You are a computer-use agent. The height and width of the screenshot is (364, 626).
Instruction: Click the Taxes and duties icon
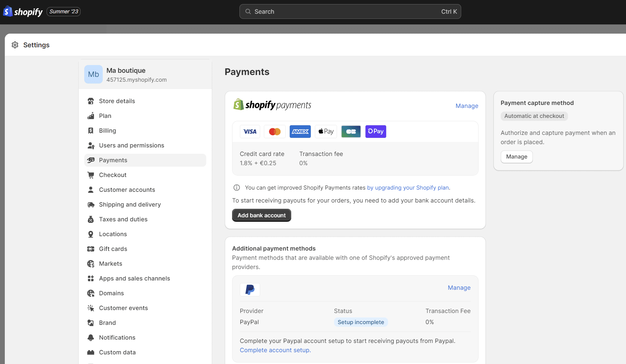tap(91, 219)
